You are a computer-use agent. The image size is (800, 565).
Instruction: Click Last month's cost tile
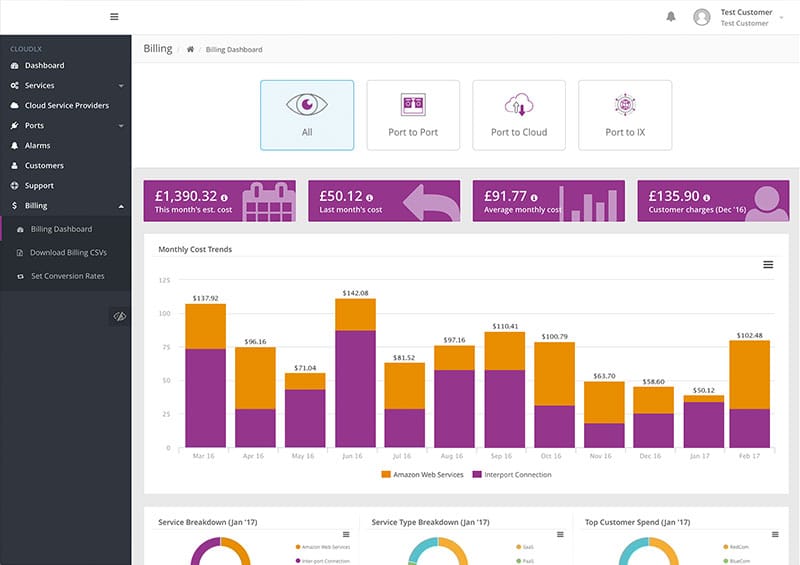[x=384, y=201]
